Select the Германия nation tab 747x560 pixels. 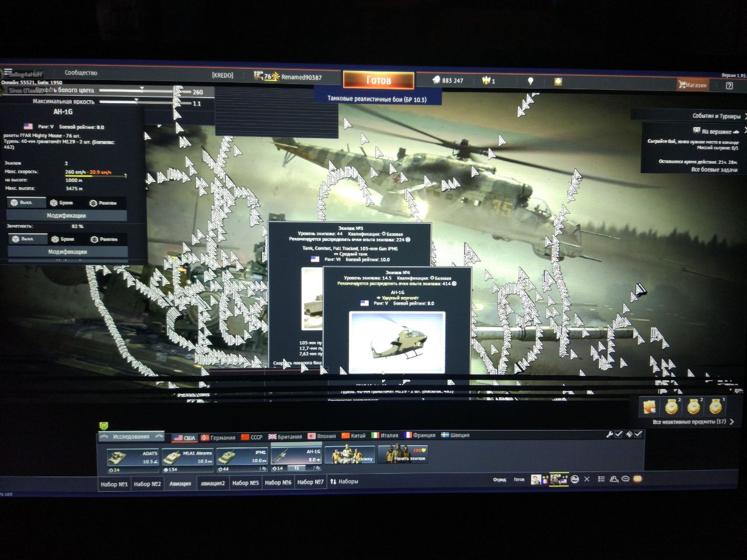(218, 437)
